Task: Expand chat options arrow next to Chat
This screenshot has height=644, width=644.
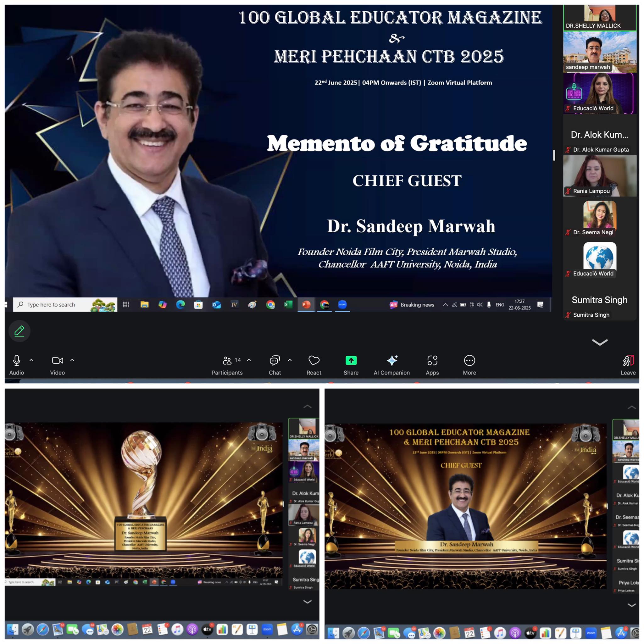Action: pyautogui.click(x=290, y=360)
